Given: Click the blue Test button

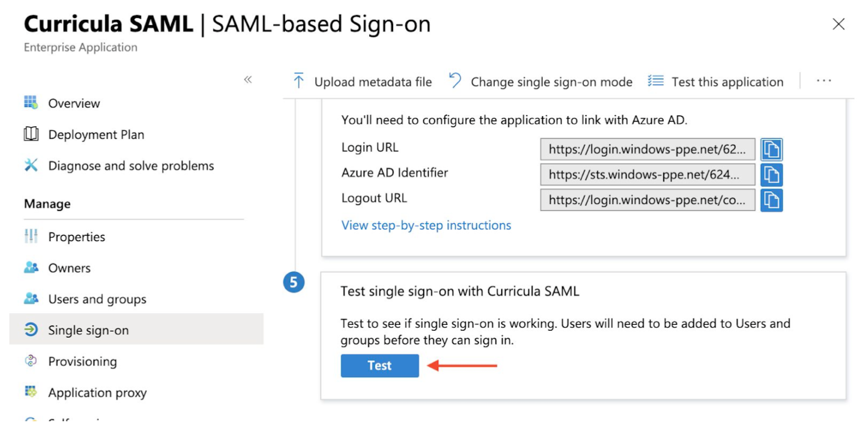Looking at the screenshot, I should click(x=380, y=366).
